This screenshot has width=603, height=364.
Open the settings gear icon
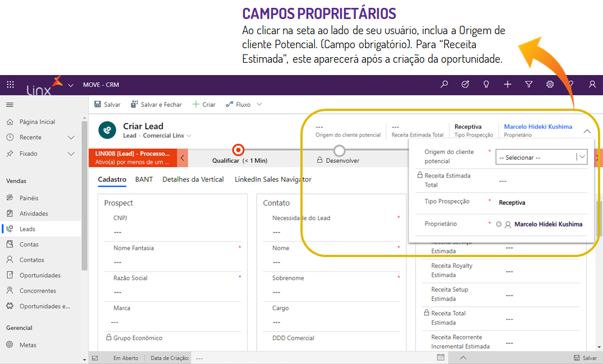550,84
